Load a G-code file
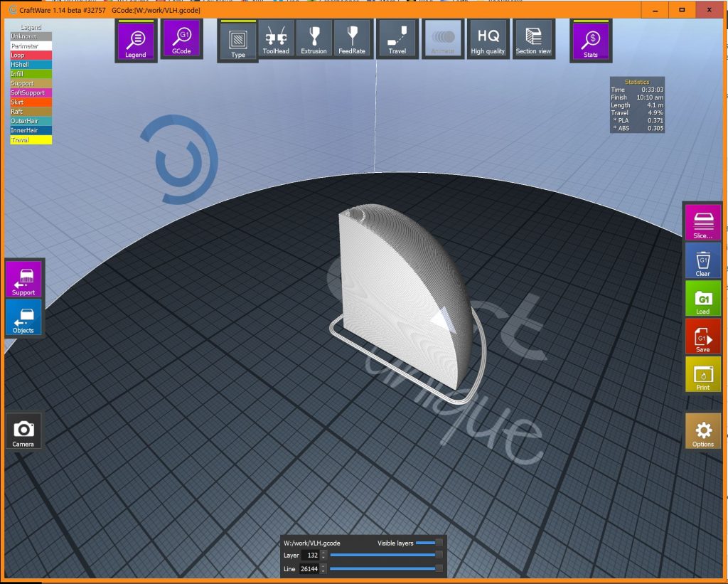This screenshot has height=584, width=728. (702, 299)
